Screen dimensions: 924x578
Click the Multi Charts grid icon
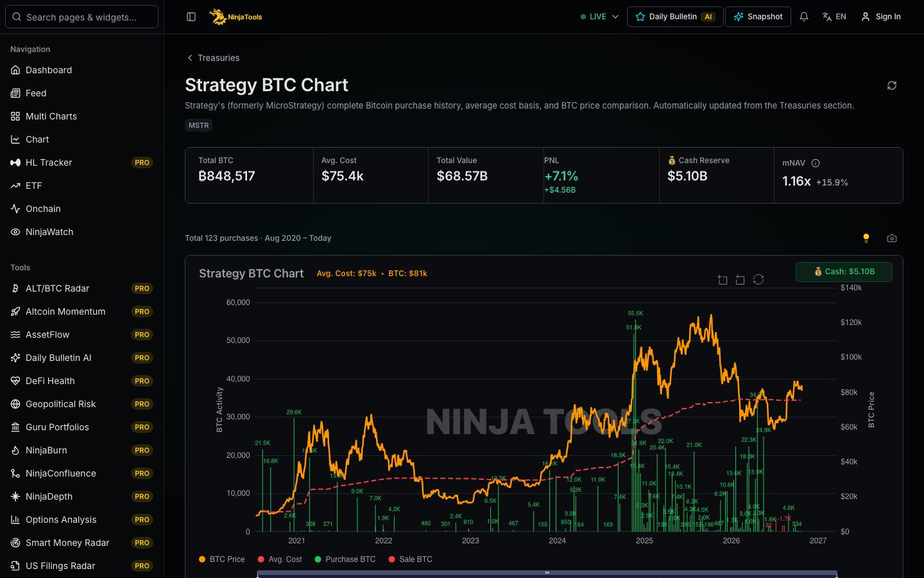tap(15, 116)
